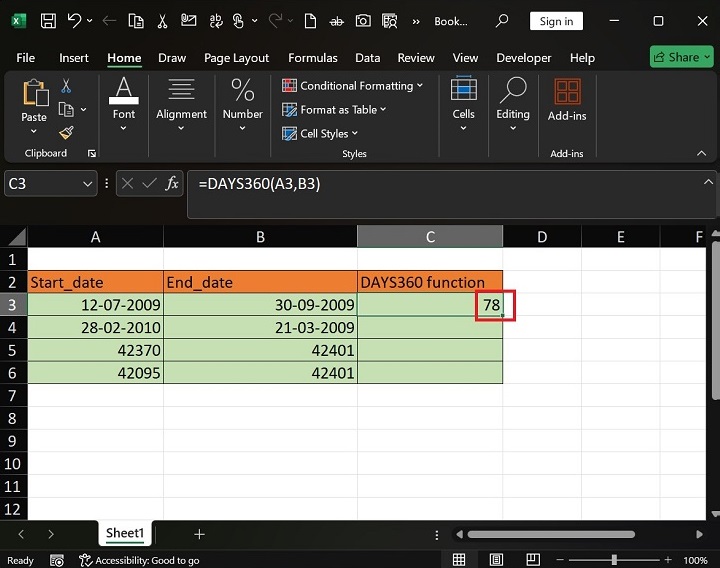Open the Search magnifier in title bar
The image size is (720, 568).
(502, 21)
